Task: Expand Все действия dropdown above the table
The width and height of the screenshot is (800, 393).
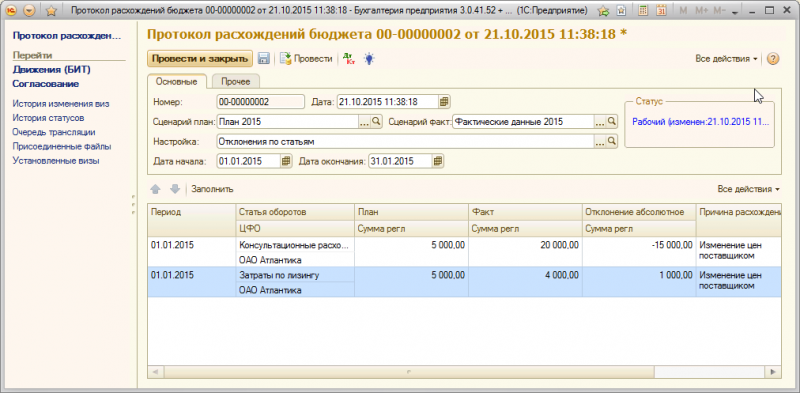Action: click(x=748, y=189)
